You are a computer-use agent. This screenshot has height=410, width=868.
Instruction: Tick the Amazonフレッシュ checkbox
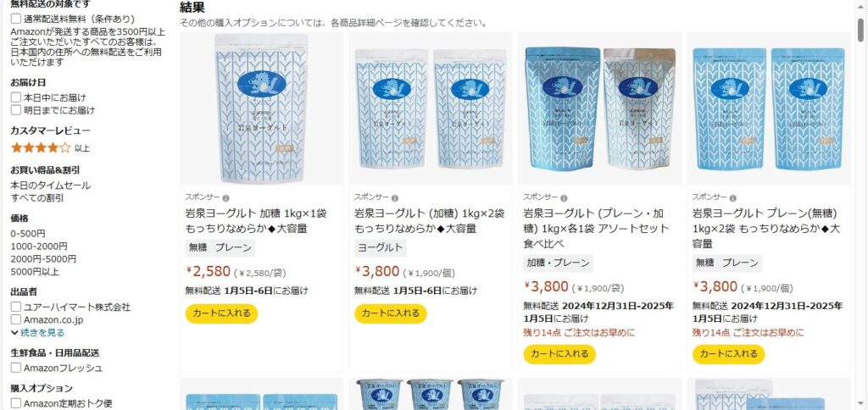point(16,368)
